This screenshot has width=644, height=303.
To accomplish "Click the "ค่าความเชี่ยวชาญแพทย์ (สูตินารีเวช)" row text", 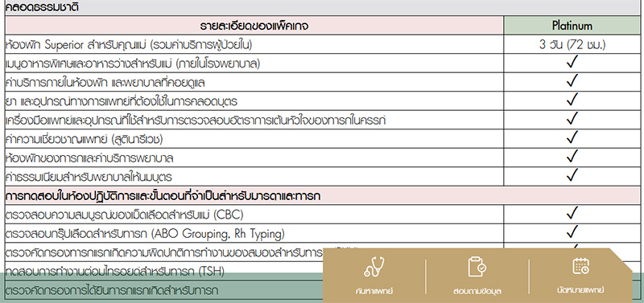I will point(85,140).
